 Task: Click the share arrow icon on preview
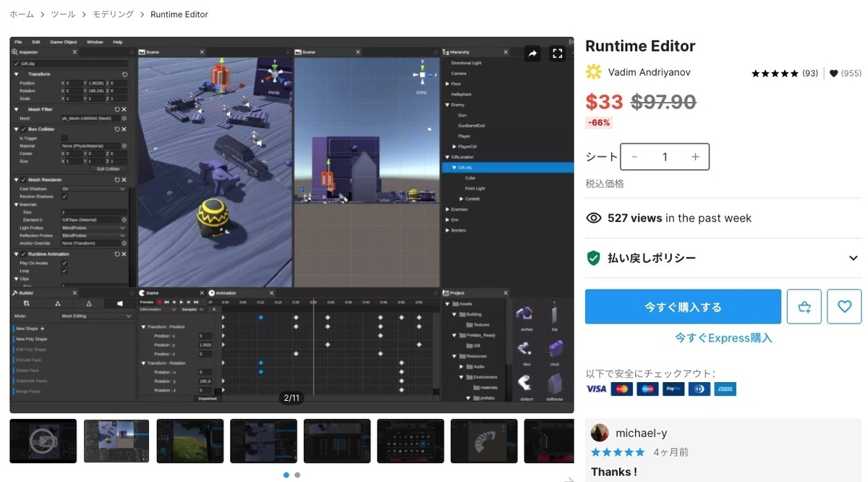pyautogui.click(x=533, y=54)
